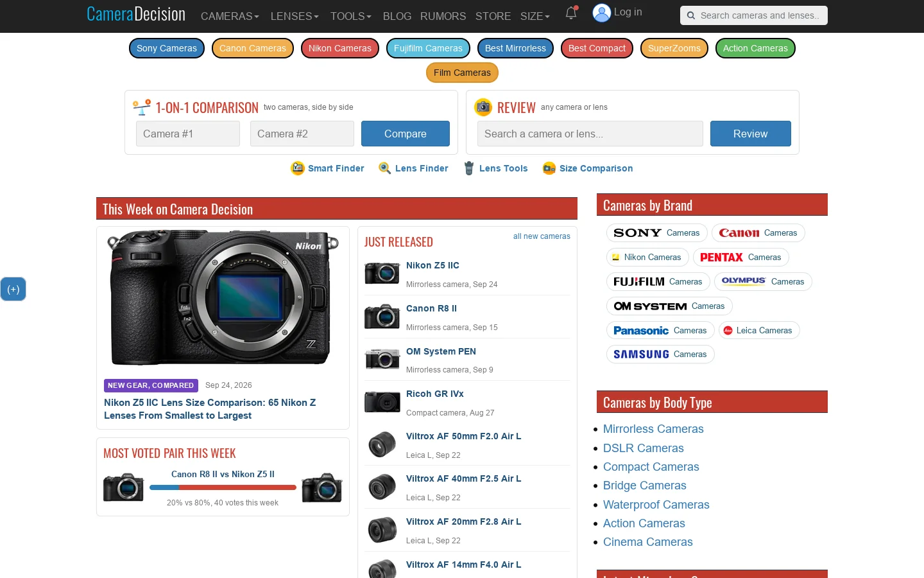Click the Olympus logo in the brand list
Image resolution: width=924 pixels, height=578 pixels.
[744, 281]
